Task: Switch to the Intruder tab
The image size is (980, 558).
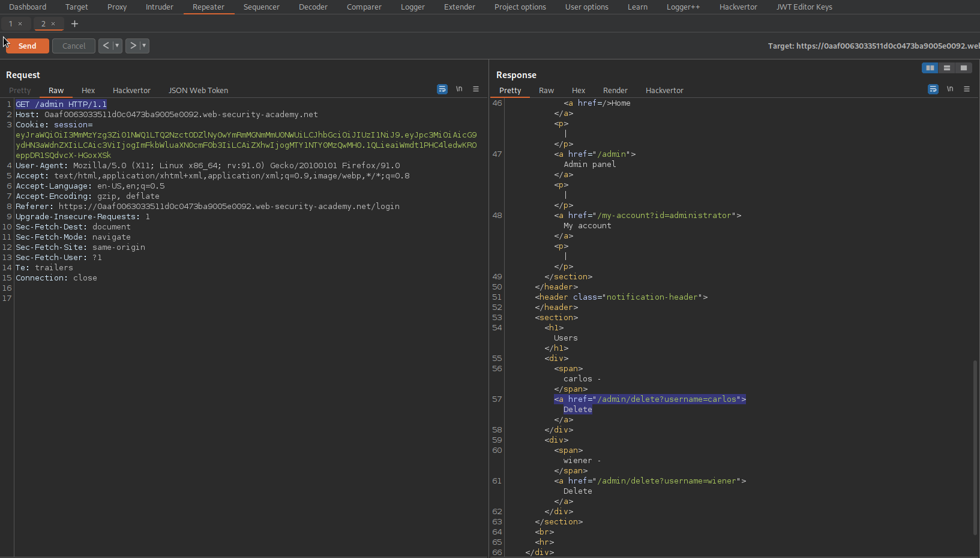Action: (160, 7)
